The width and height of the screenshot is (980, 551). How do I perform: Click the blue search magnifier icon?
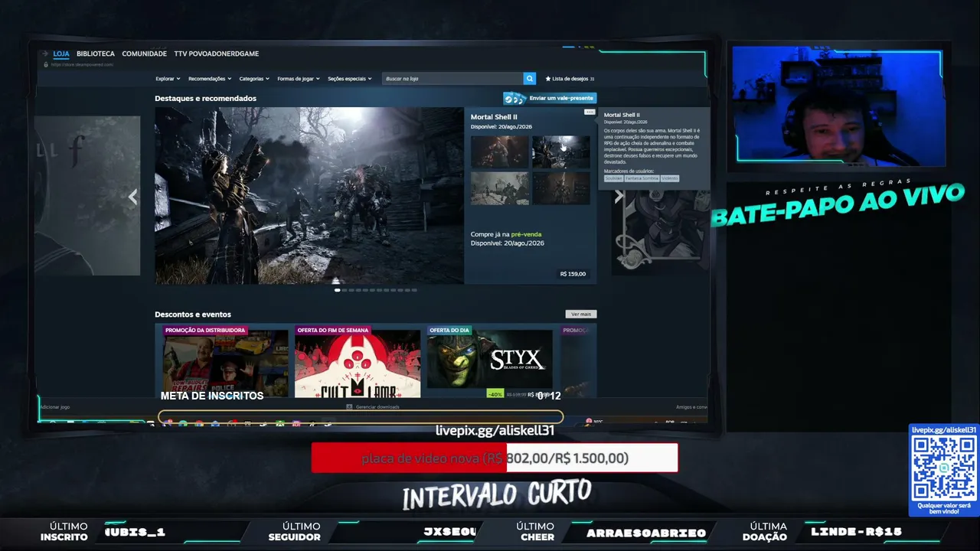point(530,79)
